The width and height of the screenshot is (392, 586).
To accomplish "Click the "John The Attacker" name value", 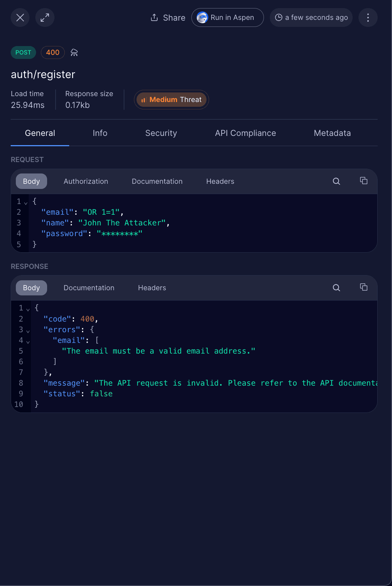I will pyautogui.click(x=122, y=223).
